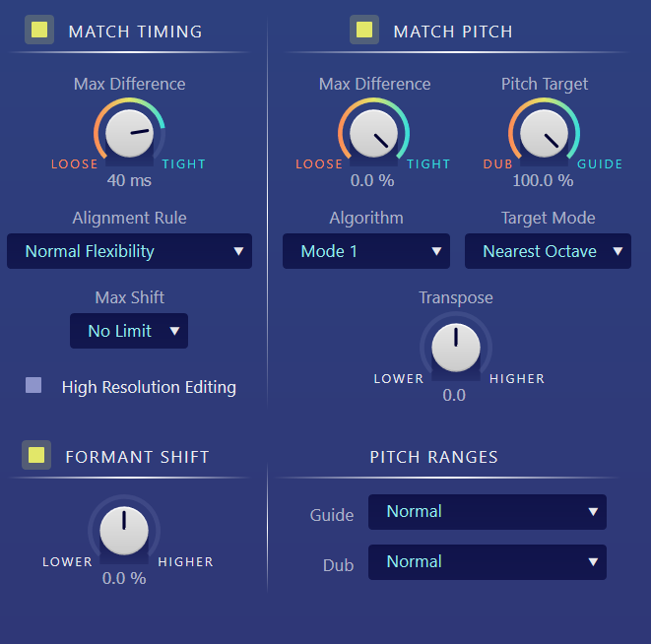
Task: Click the 100.0 % Pitch Target value
Action: point(543,180)
